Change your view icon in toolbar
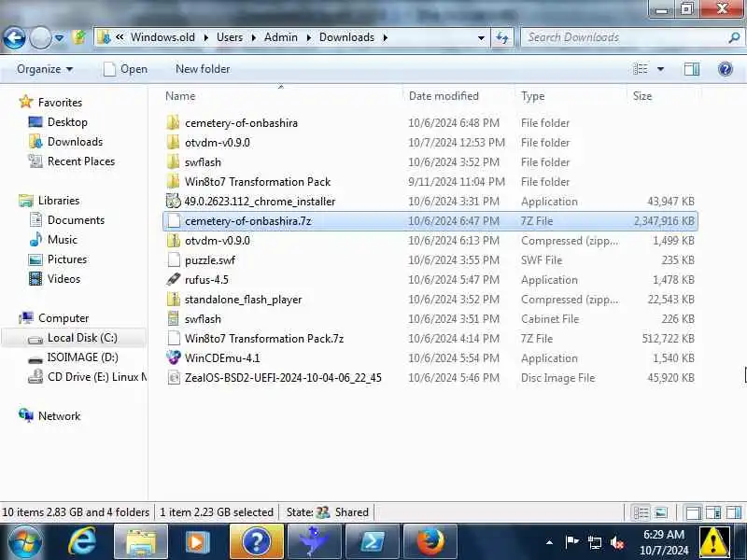The image size is (747, 560). point(641,69)
